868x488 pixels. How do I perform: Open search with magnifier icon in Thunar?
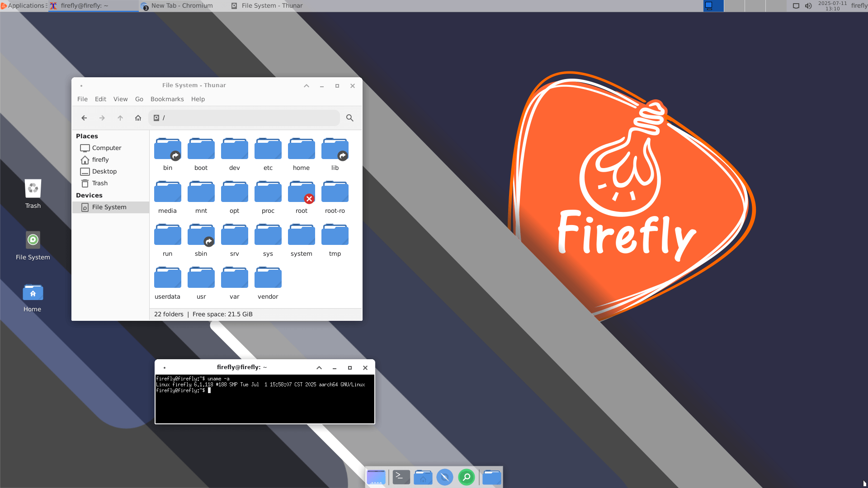pyautogui.click(x=350, y=118)
